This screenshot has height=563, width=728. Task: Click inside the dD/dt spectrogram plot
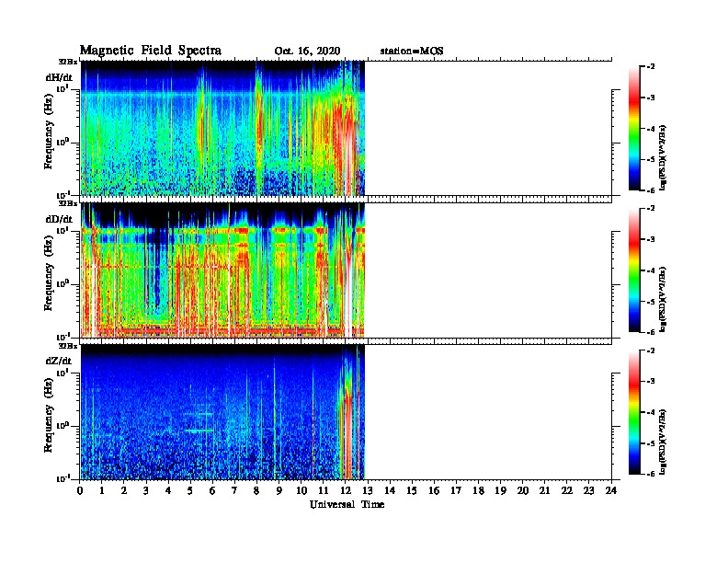222,270
